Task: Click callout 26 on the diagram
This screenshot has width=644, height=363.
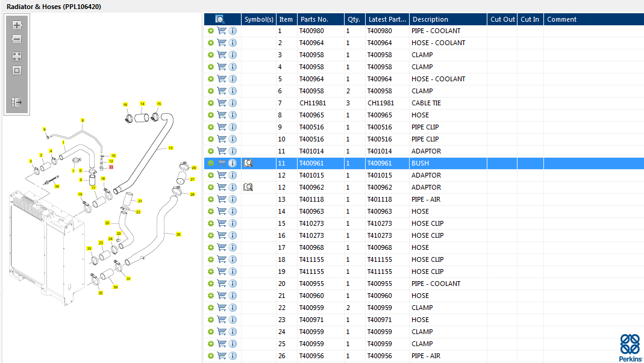Action: (x=178, y=234)
